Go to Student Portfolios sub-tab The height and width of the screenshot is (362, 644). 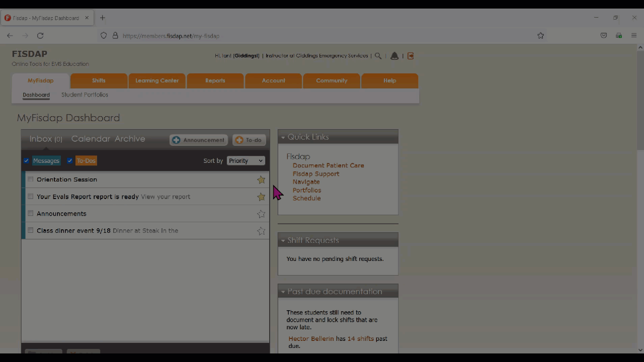(85, 95)
